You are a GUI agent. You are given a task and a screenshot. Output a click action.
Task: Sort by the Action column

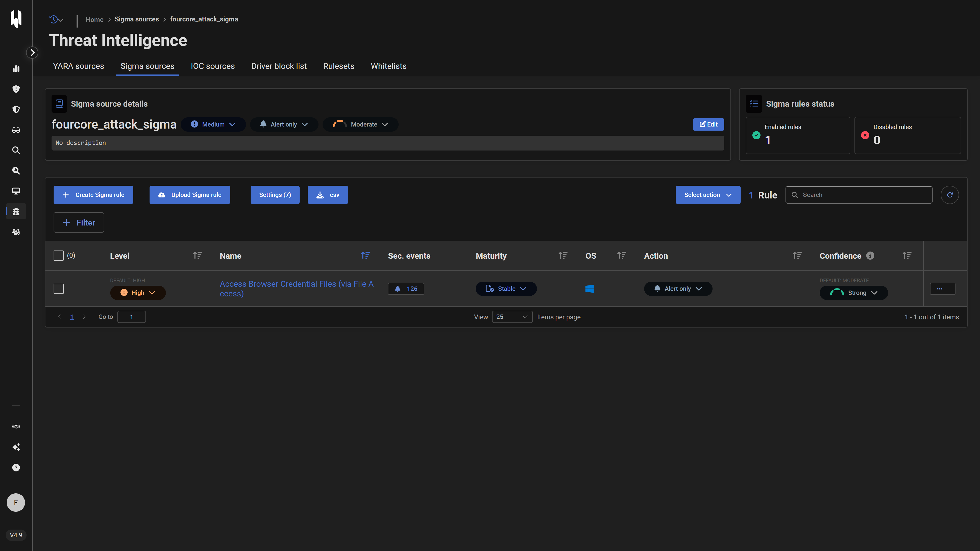797,256
